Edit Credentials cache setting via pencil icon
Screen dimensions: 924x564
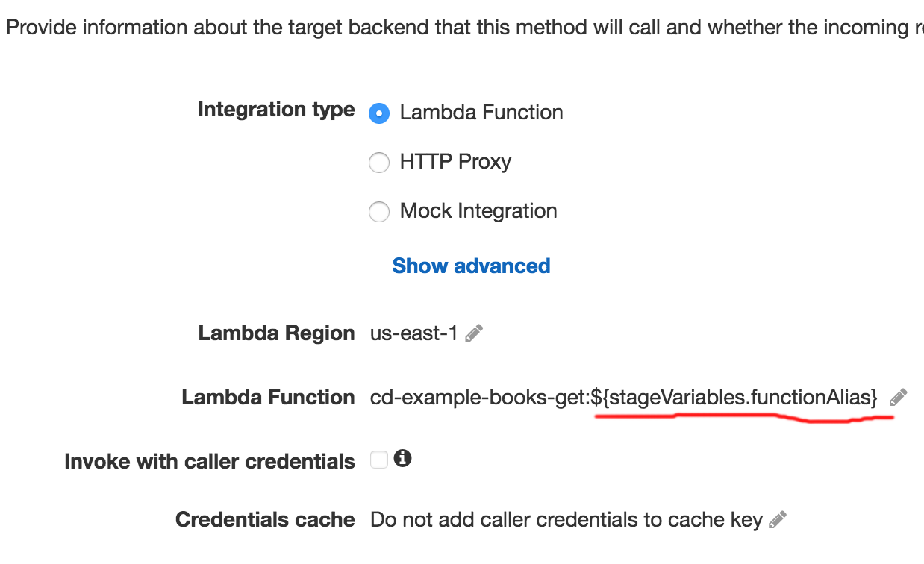[778, 519]
